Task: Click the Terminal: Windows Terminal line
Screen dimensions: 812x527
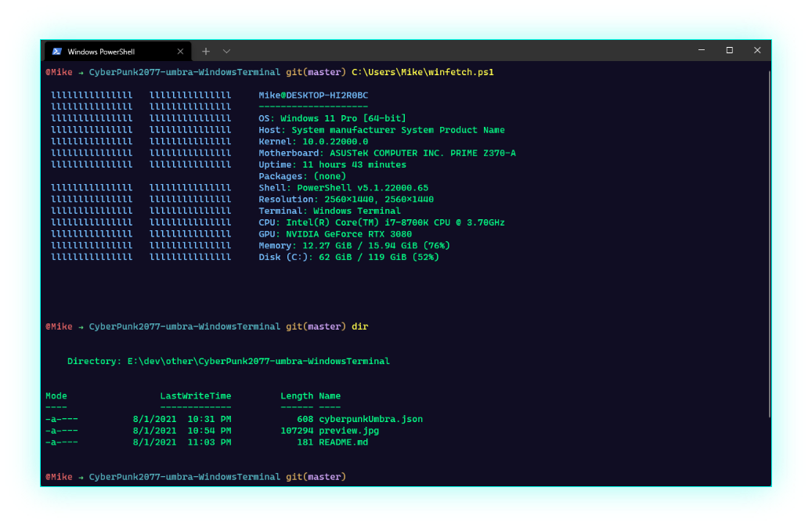Action: click(x=330, y=211)
